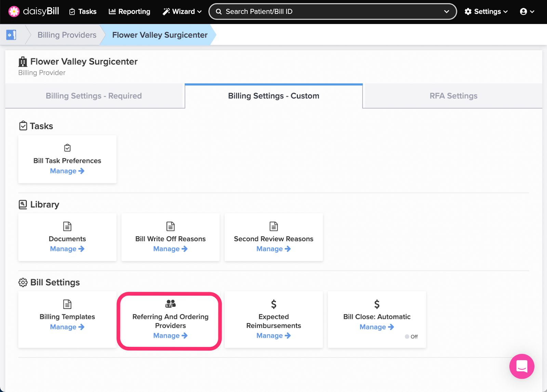The width and height of the screenshot is (547, 392).
Task: Click the Billing Templates card icon
Action: tap(67, 304)
